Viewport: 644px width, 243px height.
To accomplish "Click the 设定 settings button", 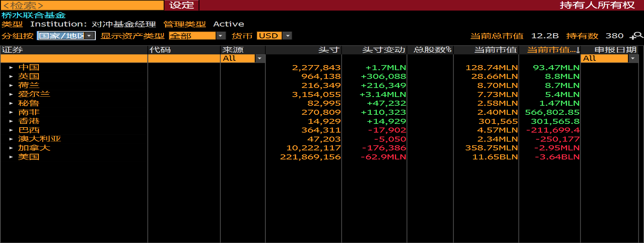I will [x=181, y=5].
